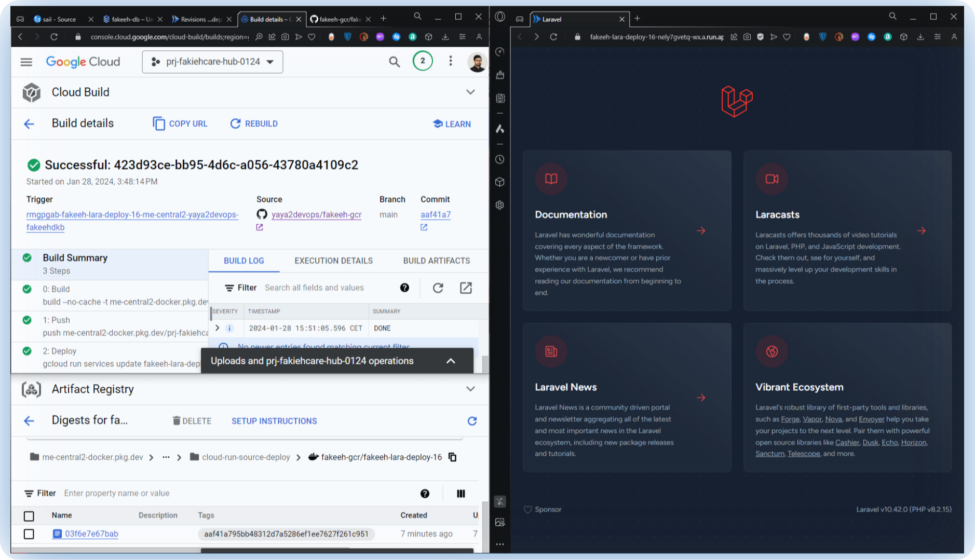The image size is (975, 560).
Task: Switch to the fakeeh-db browser tab
Action: (x=131, y=19)
